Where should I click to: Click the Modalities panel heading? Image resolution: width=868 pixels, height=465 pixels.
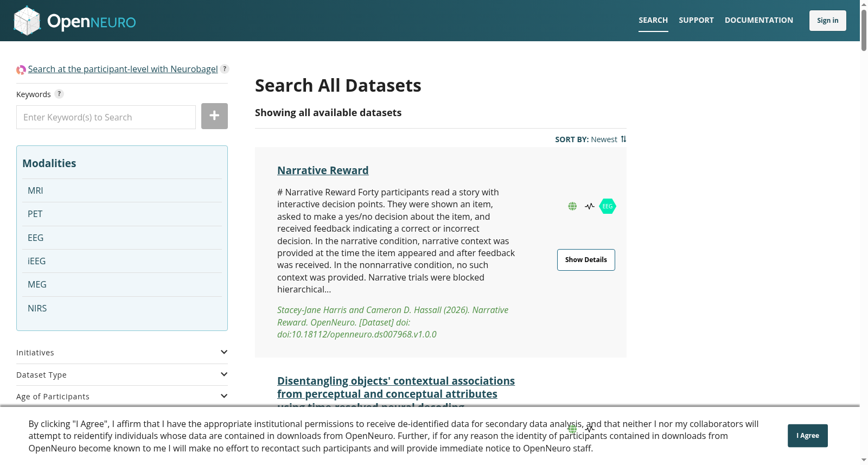(49, 163)
